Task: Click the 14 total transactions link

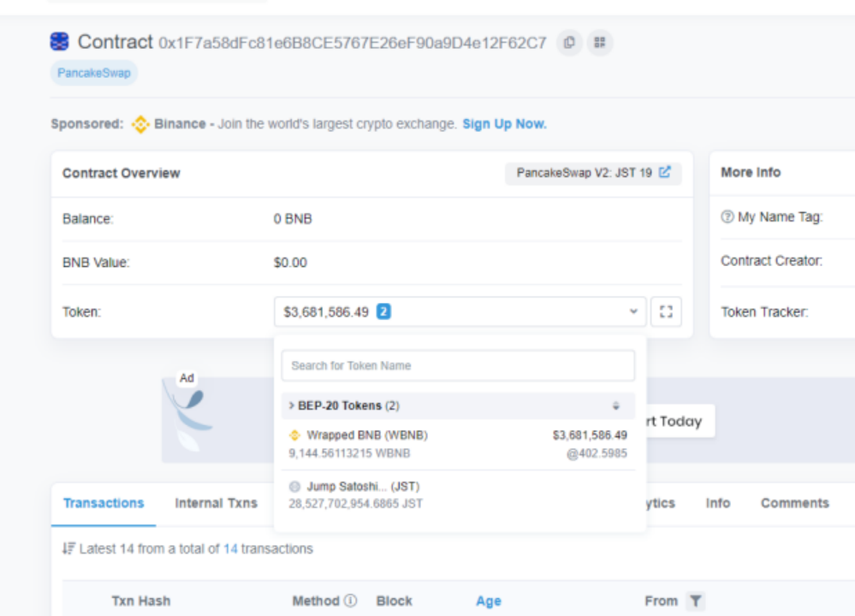Action: 231,549
